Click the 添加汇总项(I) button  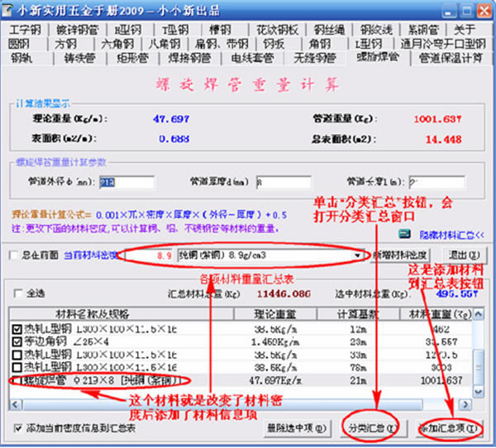[451, 428]
